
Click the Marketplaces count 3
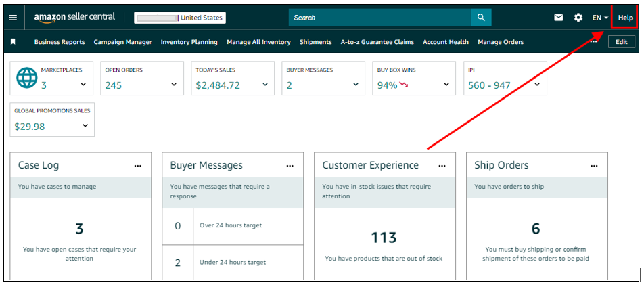coord(43,85)
